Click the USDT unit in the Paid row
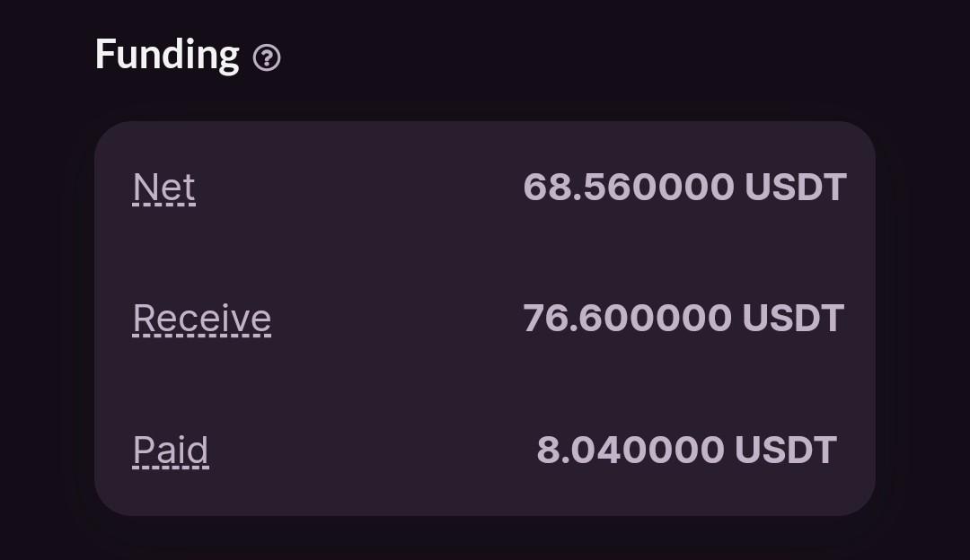 (786, 450)
